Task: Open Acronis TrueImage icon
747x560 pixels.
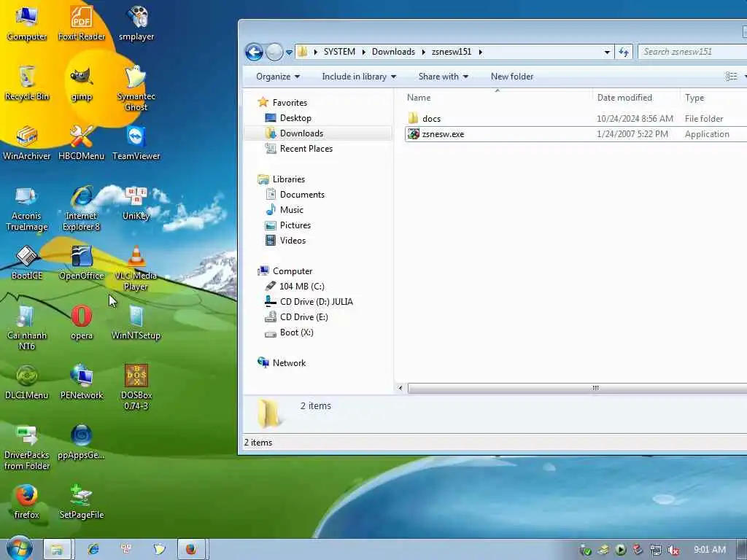Action: [27, 209]
